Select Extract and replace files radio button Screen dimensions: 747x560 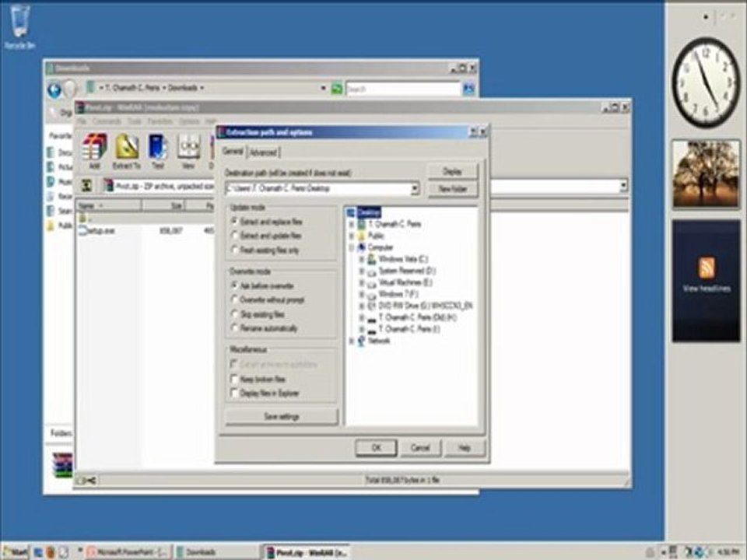click(234, 222)
